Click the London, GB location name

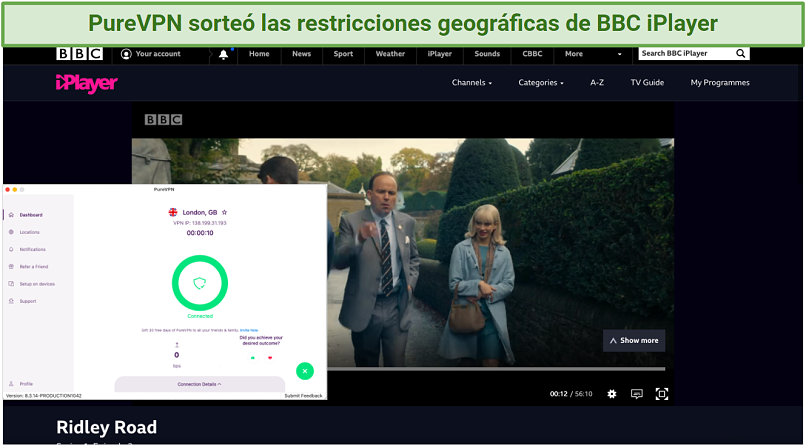pos(200,212)
